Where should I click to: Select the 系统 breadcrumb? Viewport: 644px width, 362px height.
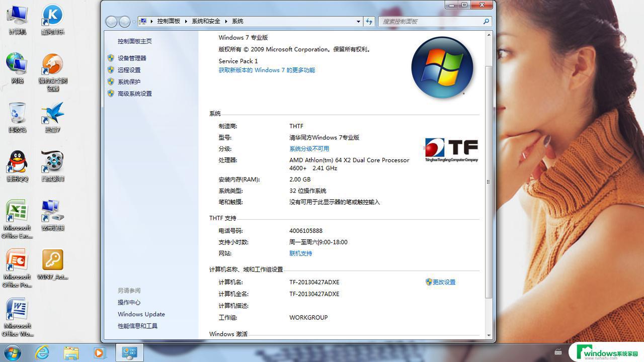(x=237, y=21)
